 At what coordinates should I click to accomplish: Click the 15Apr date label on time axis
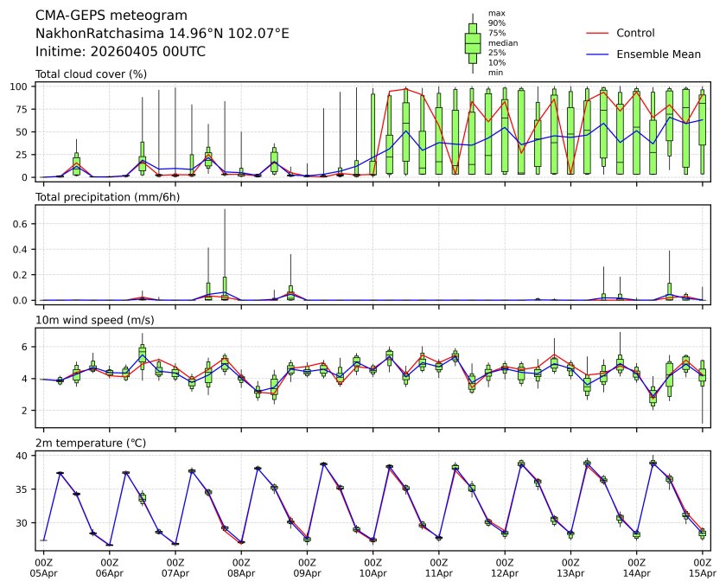pos(702,572)
